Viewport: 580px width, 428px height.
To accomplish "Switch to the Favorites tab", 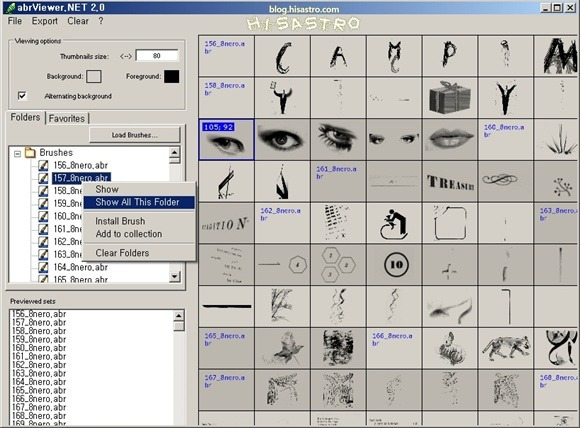I will pyautogui.click(x=67, y=118).
